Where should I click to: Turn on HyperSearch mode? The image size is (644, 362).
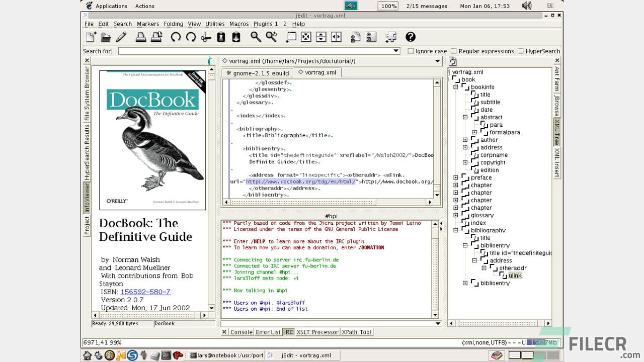point(519,51)
